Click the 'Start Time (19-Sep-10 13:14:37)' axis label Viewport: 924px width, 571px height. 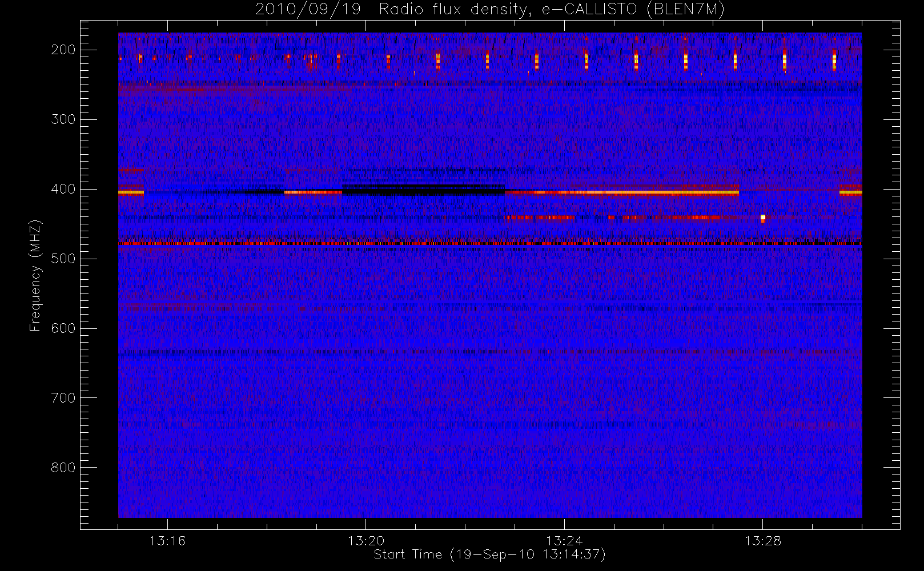click(489, 554)
